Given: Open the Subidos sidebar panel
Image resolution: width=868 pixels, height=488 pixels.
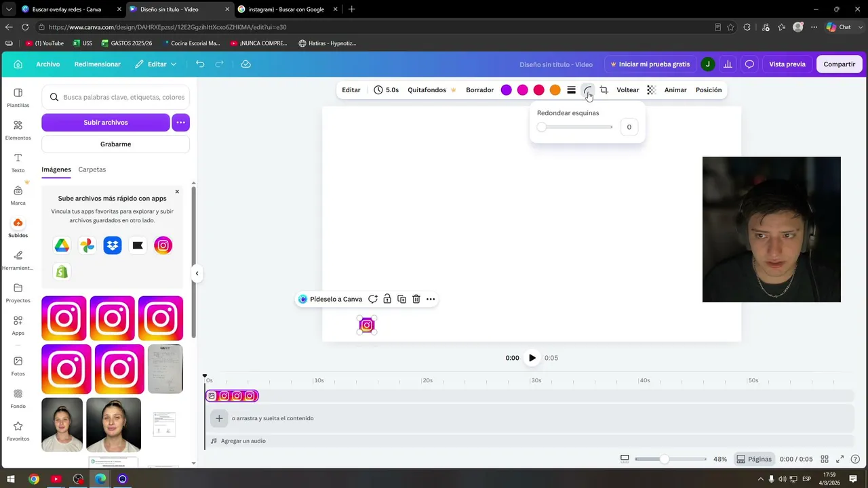Looking at the screenshot, I should point(18,228).
